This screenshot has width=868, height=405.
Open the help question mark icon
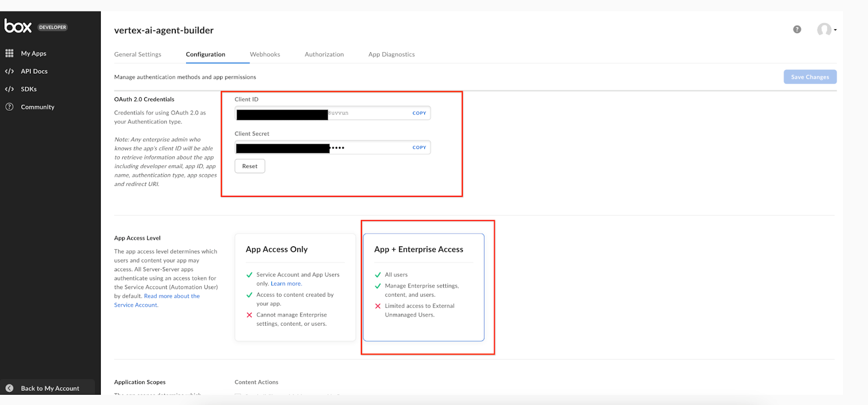(797, 29)
